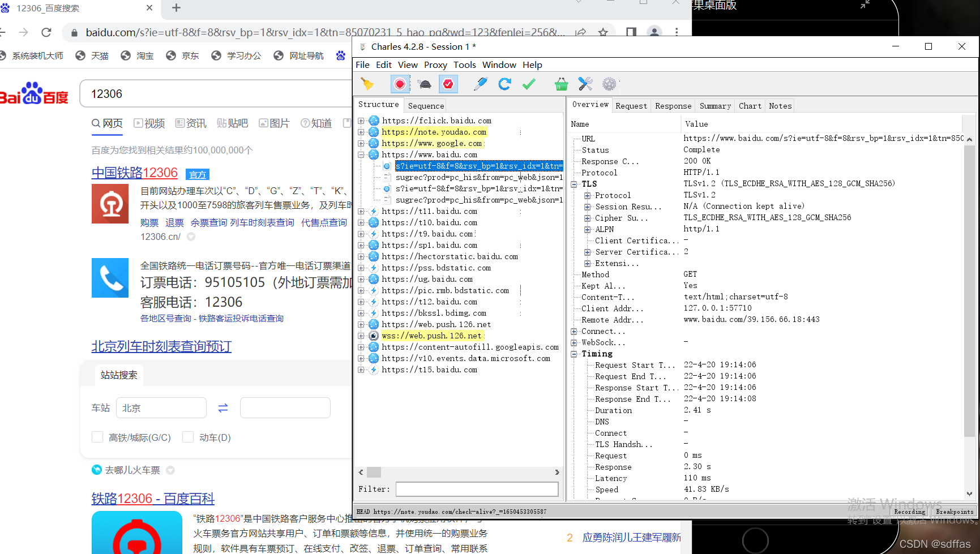Click the 12306 red railway logo thumbnail
Screen dimensions: 980x554
tap(110, 204)
